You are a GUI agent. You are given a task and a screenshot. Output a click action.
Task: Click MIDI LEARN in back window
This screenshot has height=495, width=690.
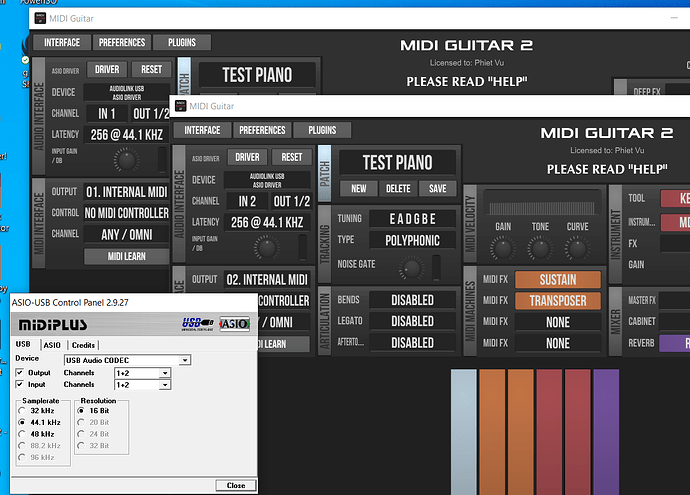tap(127, 256)
